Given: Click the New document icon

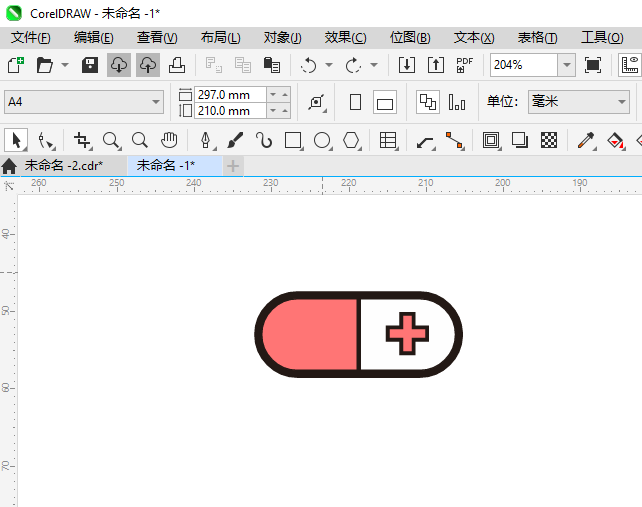Looking at the screenshot, I should [16, 65].
